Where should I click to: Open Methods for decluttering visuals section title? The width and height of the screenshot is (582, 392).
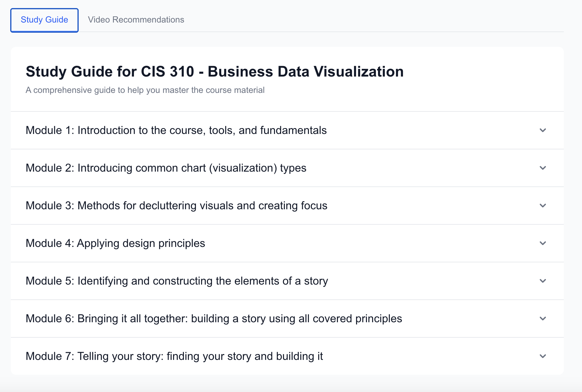click(x=176, y=206)
